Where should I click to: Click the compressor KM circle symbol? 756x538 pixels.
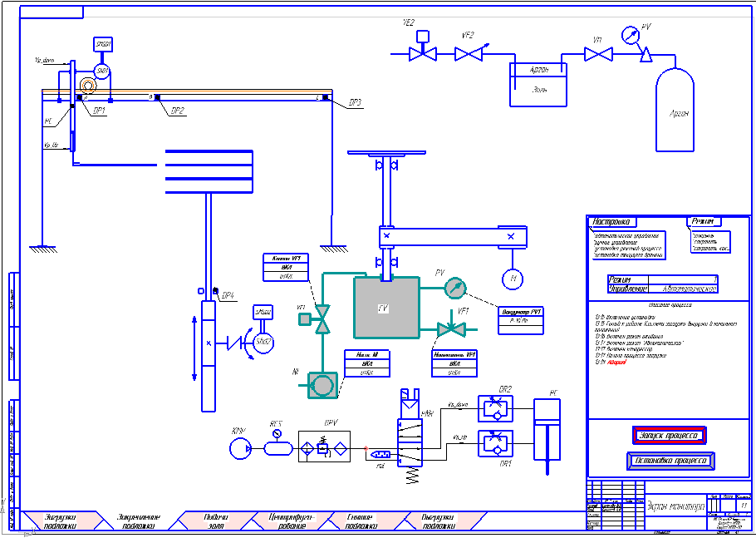point(240,449)
